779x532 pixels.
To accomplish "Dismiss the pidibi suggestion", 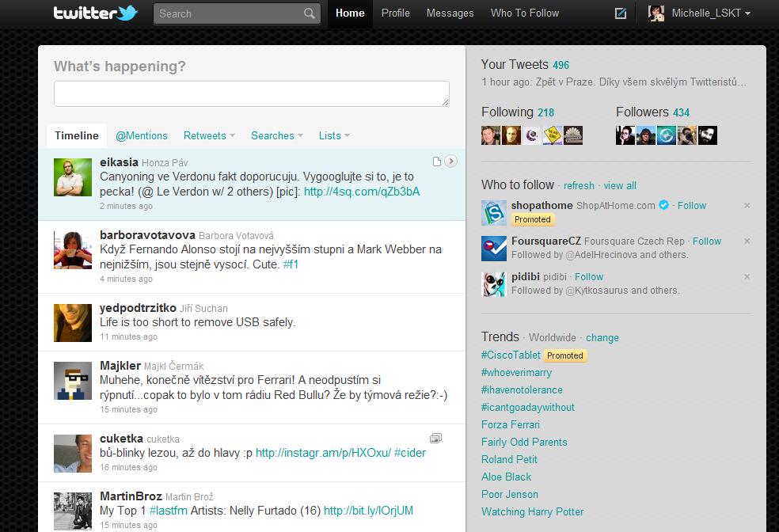I will tap(747, 276).
